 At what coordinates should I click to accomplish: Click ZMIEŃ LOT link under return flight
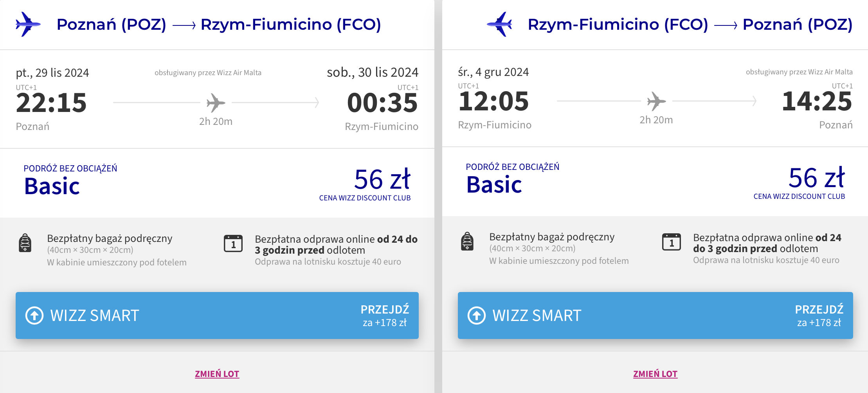click(x=656, y=374)
